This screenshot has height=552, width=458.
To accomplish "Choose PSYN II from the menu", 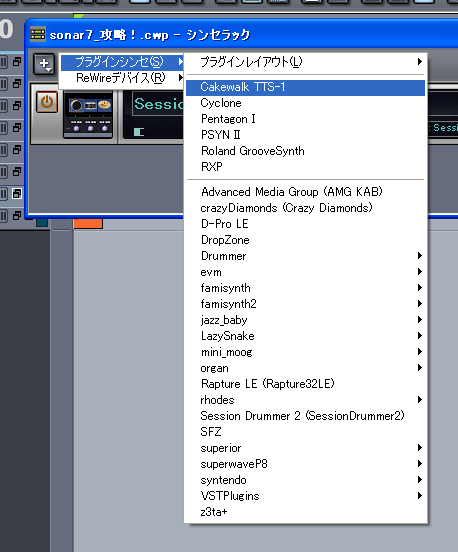I will tap(306, 135).
